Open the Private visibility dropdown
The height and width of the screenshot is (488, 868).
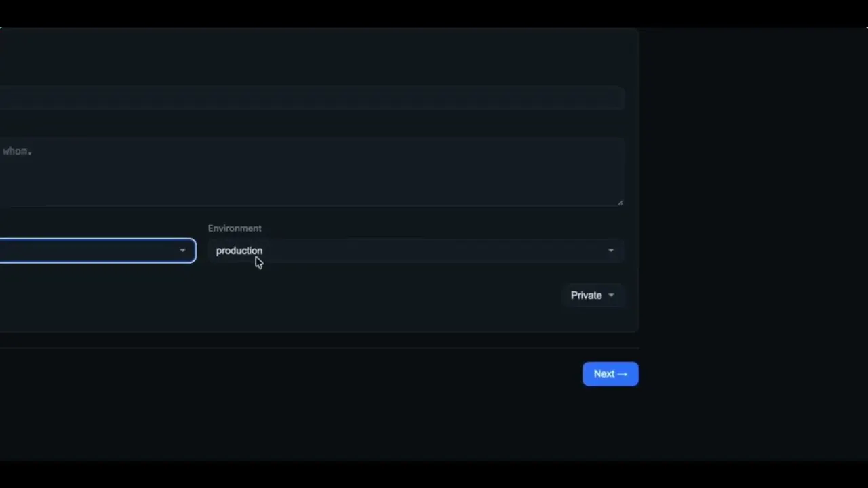coord(592,296)
